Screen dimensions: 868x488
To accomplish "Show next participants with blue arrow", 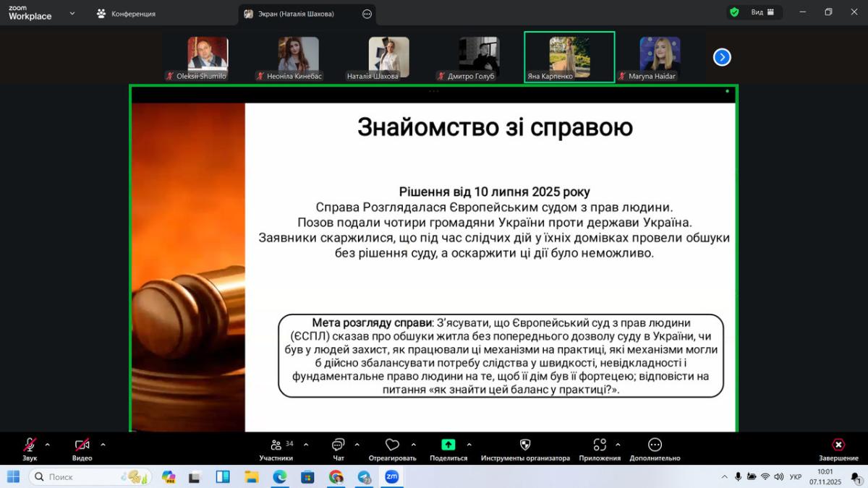I will (x=722, y=57).
